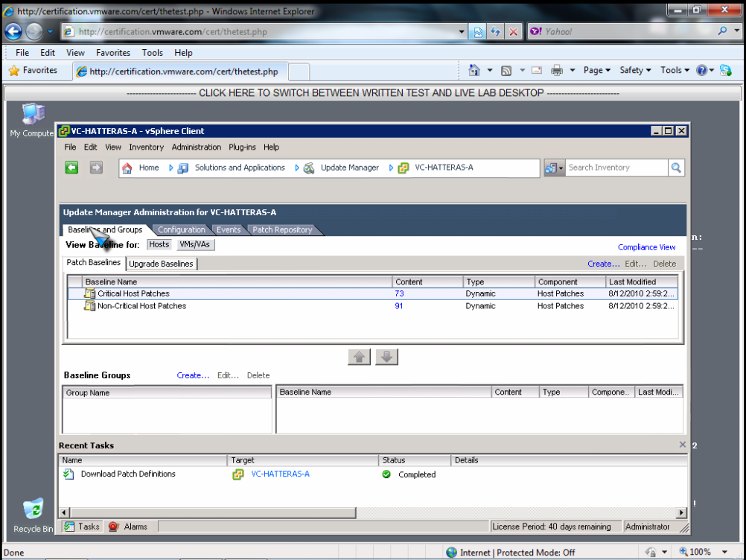Open the vSphere Administration menu
746x560 pixels.
(197, 147)
